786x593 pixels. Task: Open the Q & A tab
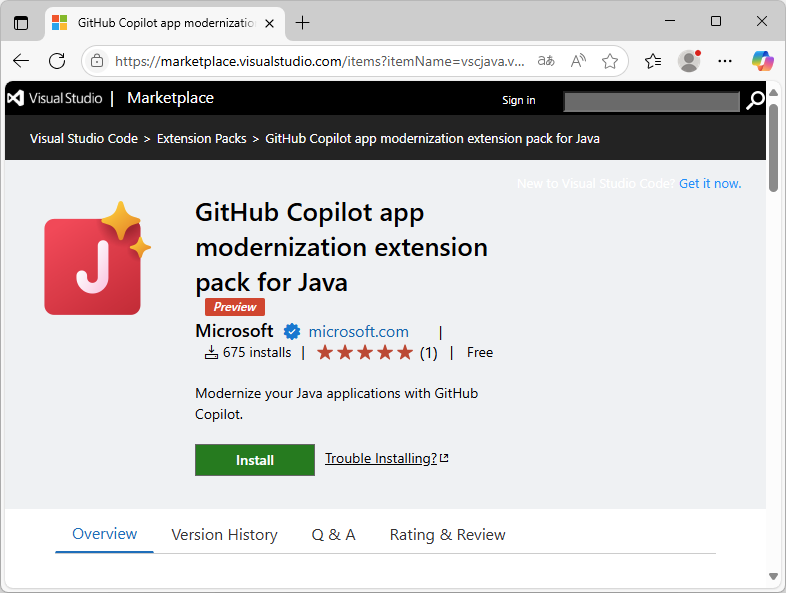pos(333,534)
